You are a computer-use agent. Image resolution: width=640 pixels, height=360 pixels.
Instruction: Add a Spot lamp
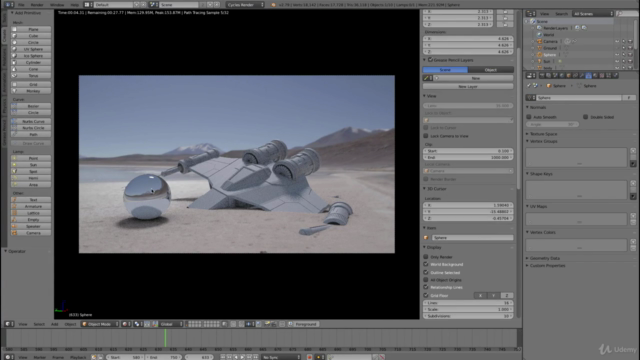(31, 171)
